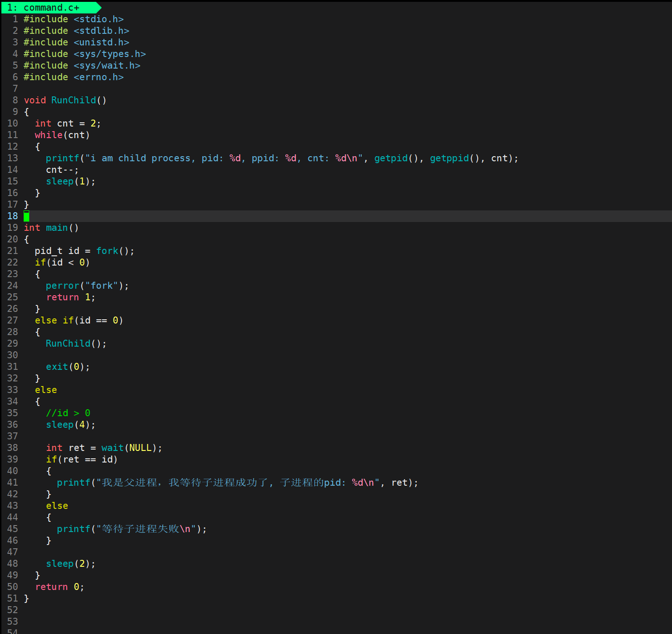Click the 'else if(id == 0)' line
The width and height of the screenshot is (672, 634).
79,320
